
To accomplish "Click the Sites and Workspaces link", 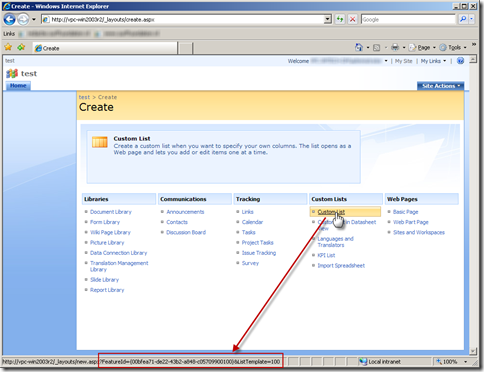I will pyautogui.click(x=419, y=233).
